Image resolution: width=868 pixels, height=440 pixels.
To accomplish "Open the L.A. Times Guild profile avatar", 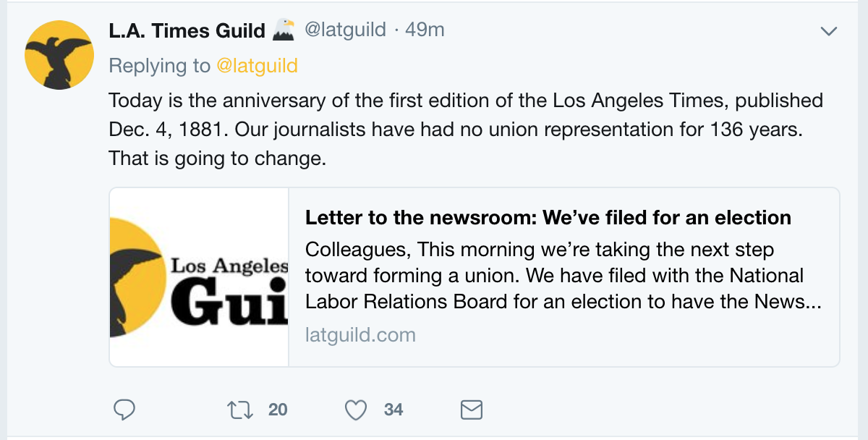I will (x=59, y=55).
